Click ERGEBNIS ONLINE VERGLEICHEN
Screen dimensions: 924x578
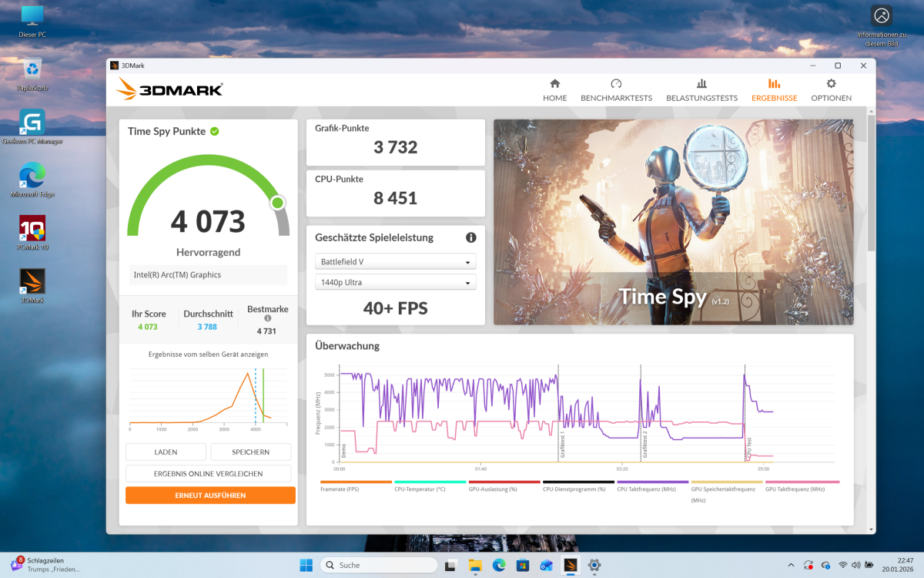tap(208, 473)
